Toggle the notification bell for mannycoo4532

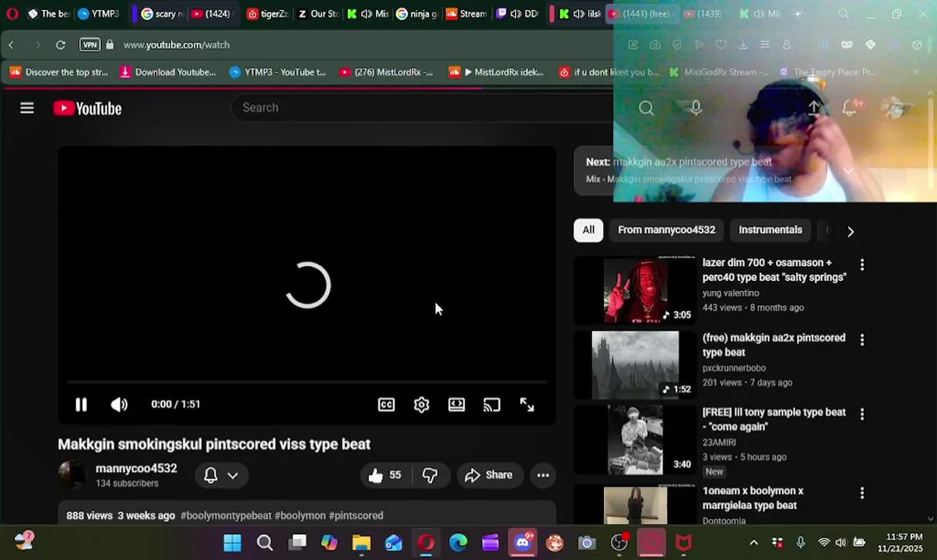pyautogui.click(x=211, y=475)
